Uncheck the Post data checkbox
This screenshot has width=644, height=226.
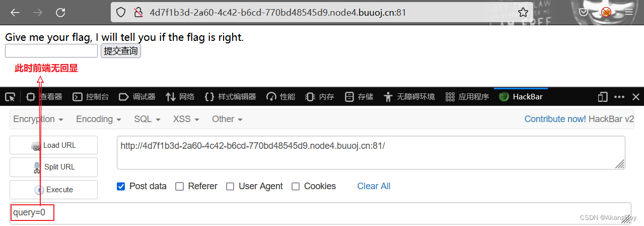[x=121, y=186]
